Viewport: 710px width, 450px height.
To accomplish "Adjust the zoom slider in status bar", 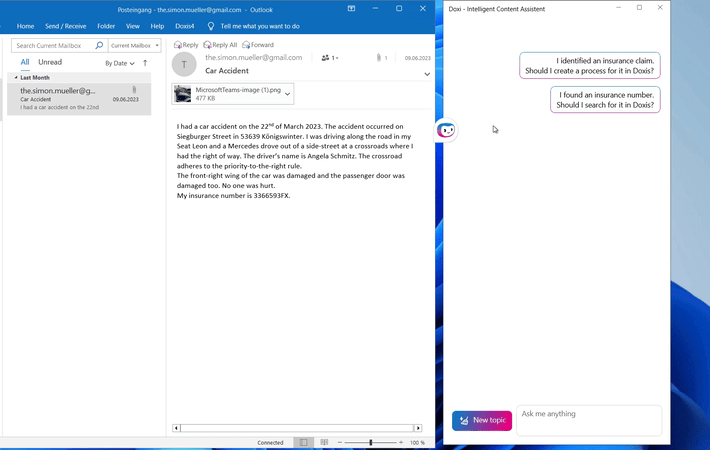I will (370, 442).
